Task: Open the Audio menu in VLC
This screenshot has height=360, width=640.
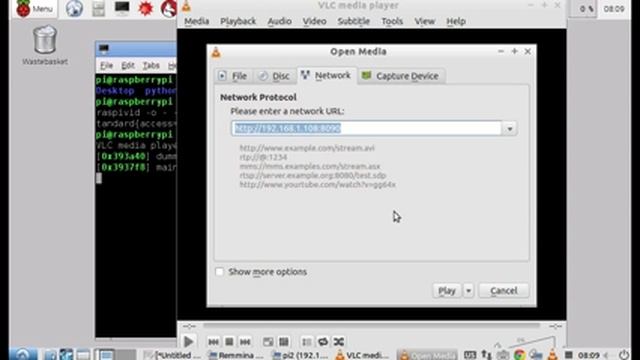Action: (279, 21)
